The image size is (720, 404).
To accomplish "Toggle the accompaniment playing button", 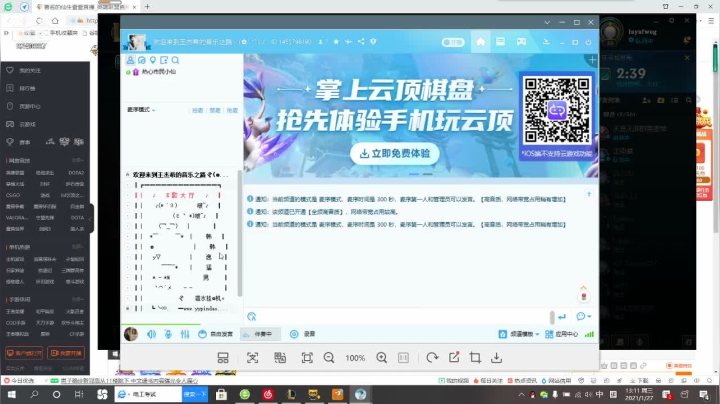I will [260, 334].
